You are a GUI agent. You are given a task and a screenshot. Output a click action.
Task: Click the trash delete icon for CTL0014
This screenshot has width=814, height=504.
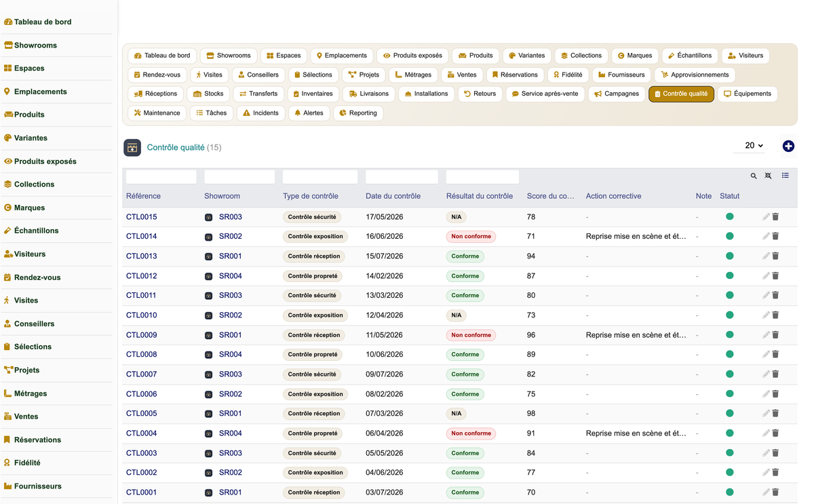[x=775, y=236]
